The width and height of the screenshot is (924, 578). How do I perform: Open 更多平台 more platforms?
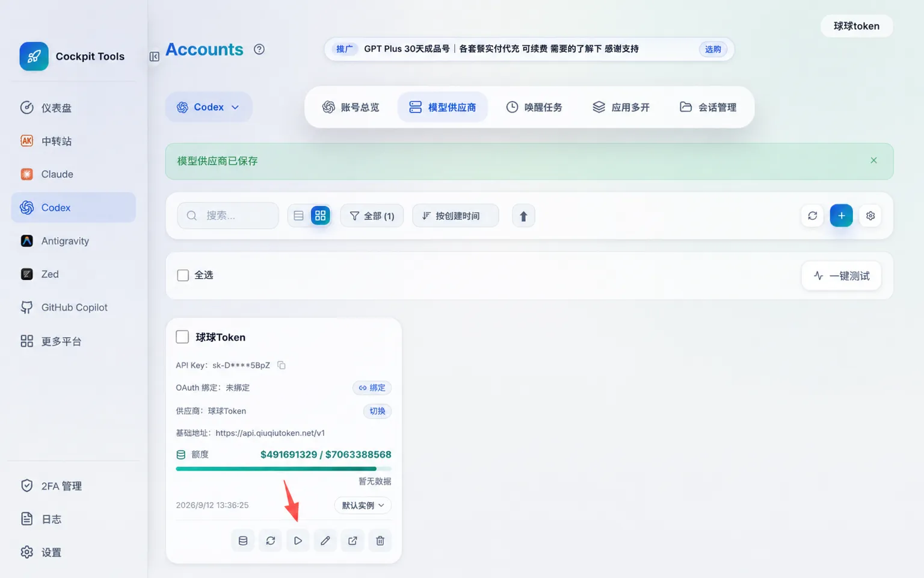[73, 341]
